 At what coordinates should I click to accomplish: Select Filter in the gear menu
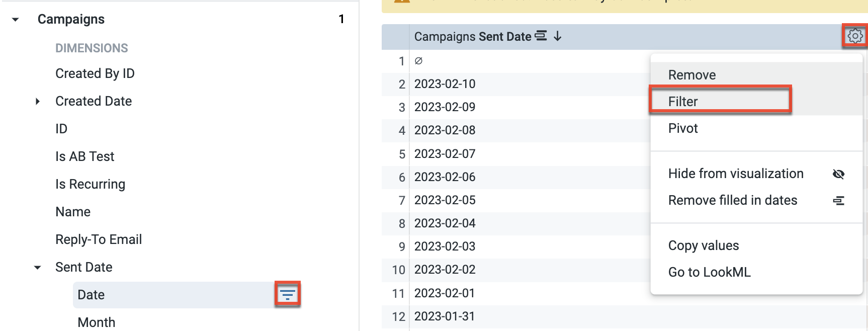tap(683, 102)
